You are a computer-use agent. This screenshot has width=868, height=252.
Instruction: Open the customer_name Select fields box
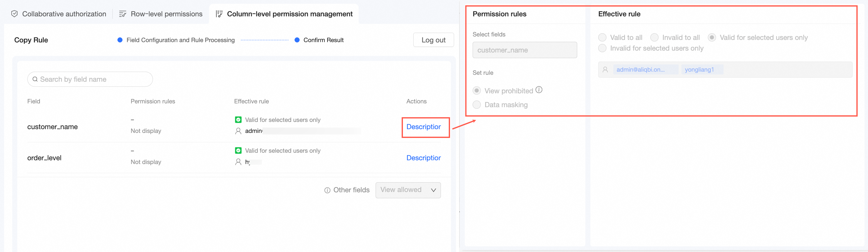point(524,50)
